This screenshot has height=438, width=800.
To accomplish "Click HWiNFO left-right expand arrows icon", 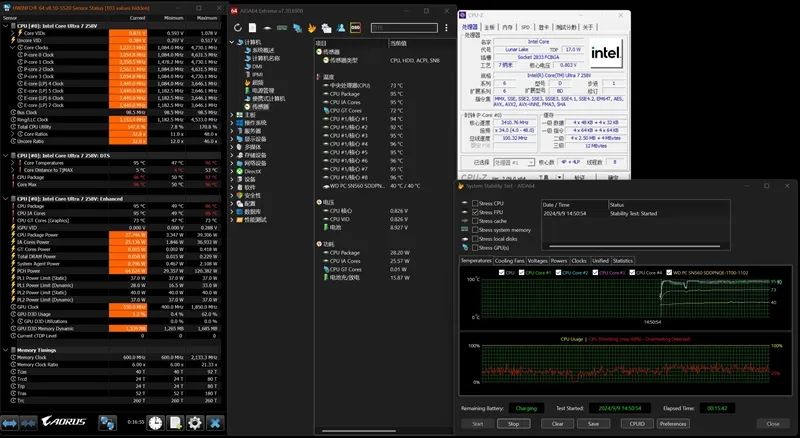I will [10, 423].
